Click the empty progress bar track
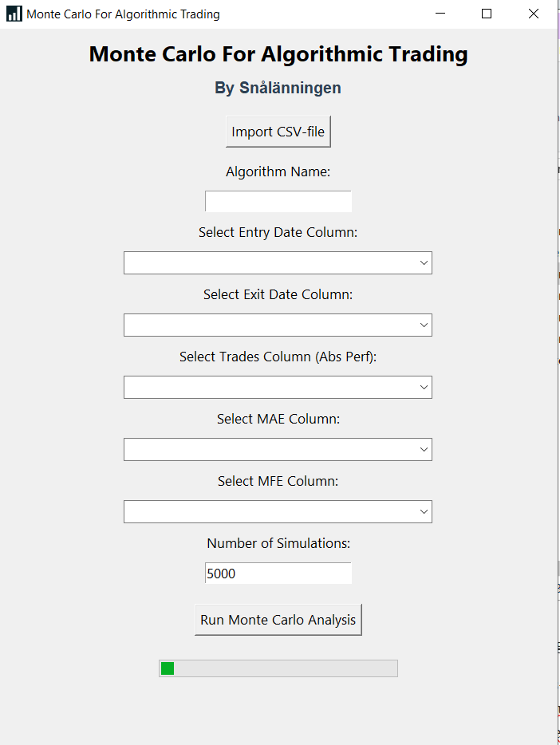 [x=286, y=668]
